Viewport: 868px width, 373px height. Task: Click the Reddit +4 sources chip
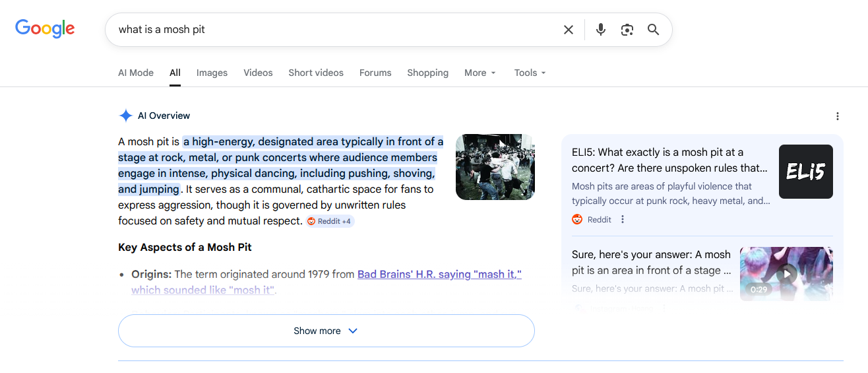330,221
